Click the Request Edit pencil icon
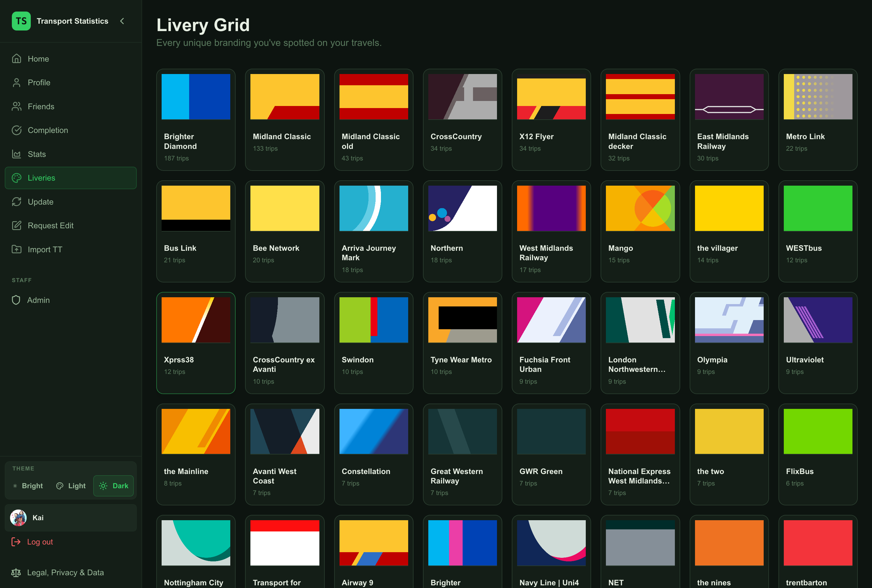The height and width of the screenshot is (588, 872). (x=17, y=225)
